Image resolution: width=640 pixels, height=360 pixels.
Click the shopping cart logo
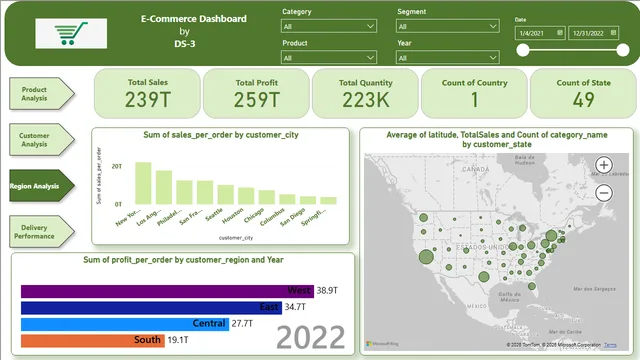[71, 33]
